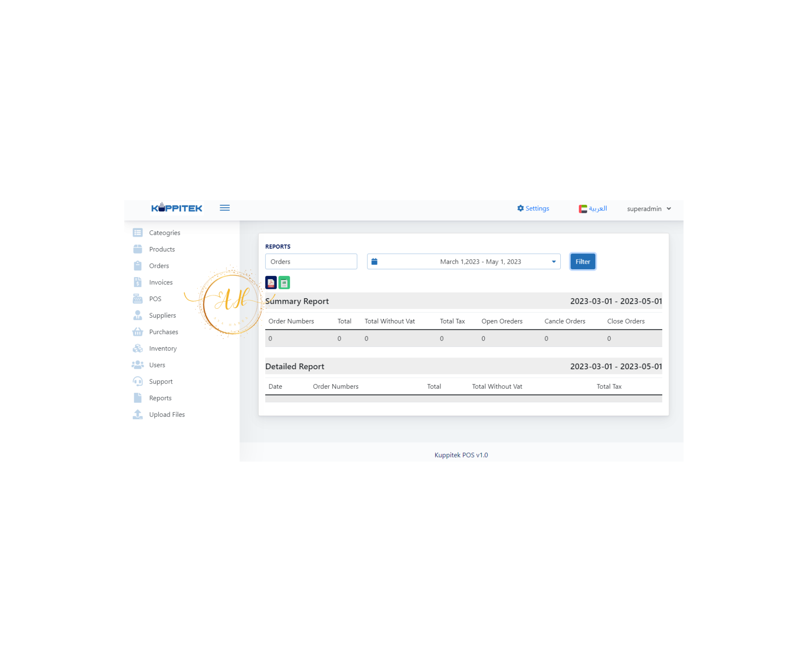Click the Date column in Detailed Report

click(275, 387)
